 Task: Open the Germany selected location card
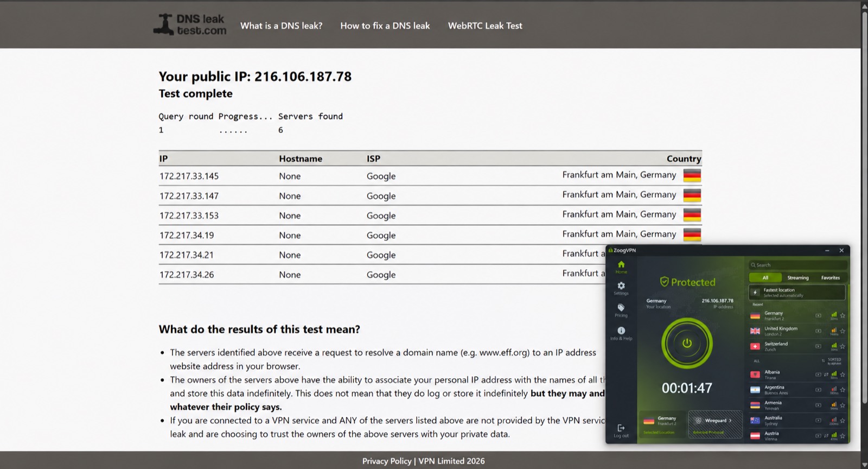661,424
